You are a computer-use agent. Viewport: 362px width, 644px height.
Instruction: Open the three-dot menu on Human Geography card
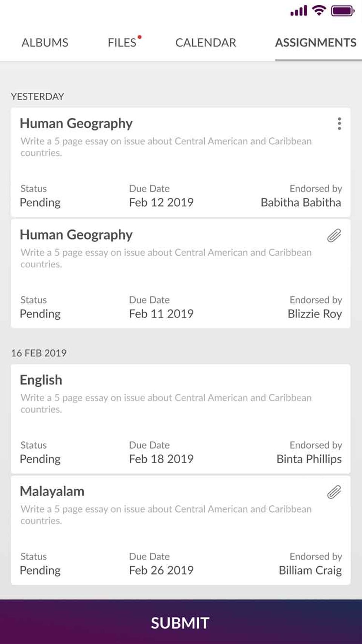coord(339,124)
